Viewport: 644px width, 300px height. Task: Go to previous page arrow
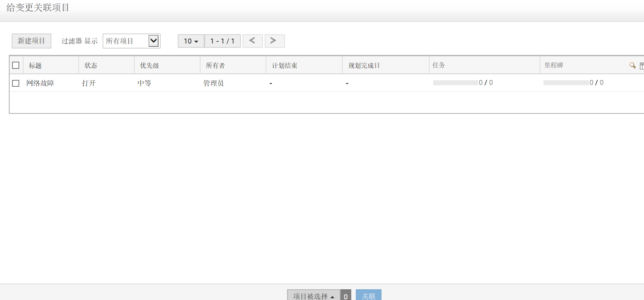pyautogui.click(x=253, y=41)
